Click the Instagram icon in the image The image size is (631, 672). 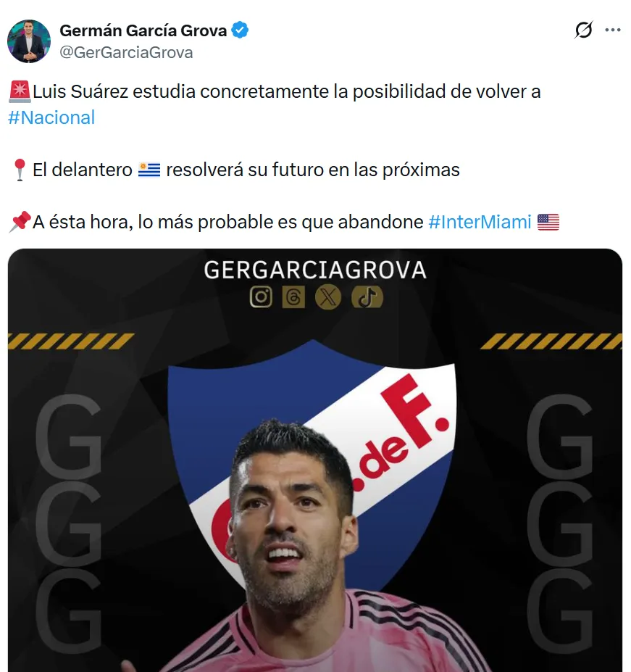click(261, 297)
